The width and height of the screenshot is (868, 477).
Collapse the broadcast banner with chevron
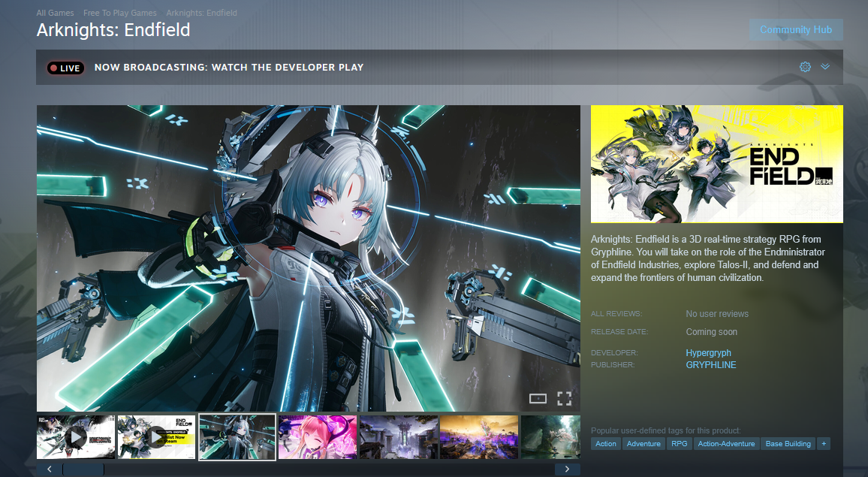825,67
